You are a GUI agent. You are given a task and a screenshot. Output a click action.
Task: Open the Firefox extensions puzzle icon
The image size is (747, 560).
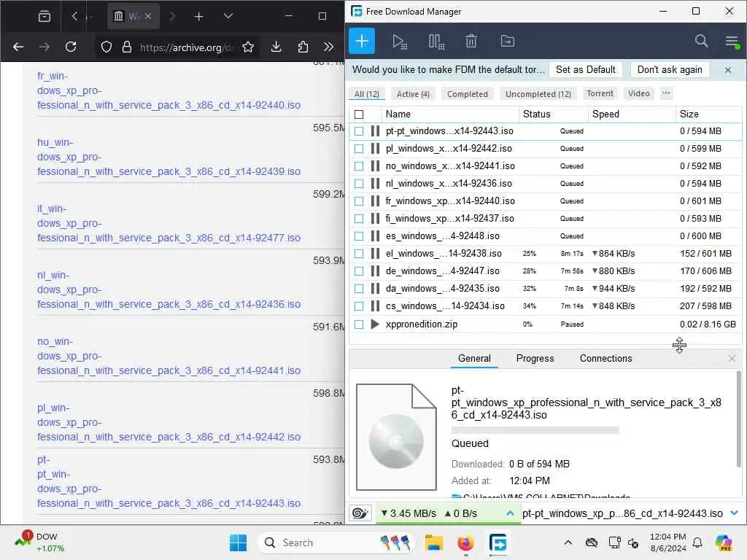pyautogui.click(x=303, y=47)
